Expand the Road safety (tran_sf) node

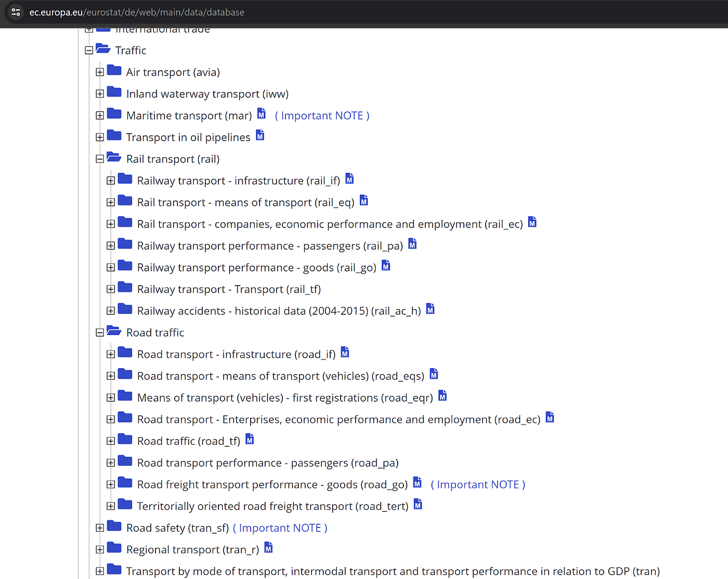click(100, 527)
